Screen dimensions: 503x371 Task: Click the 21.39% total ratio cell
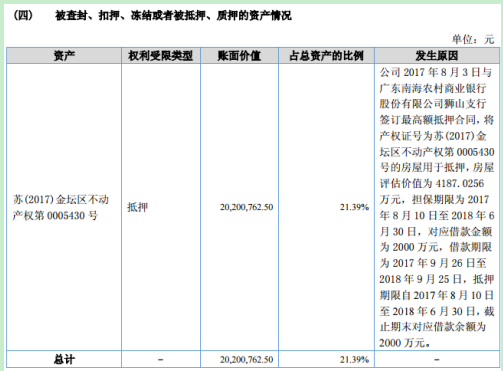(x=354, y=359)
